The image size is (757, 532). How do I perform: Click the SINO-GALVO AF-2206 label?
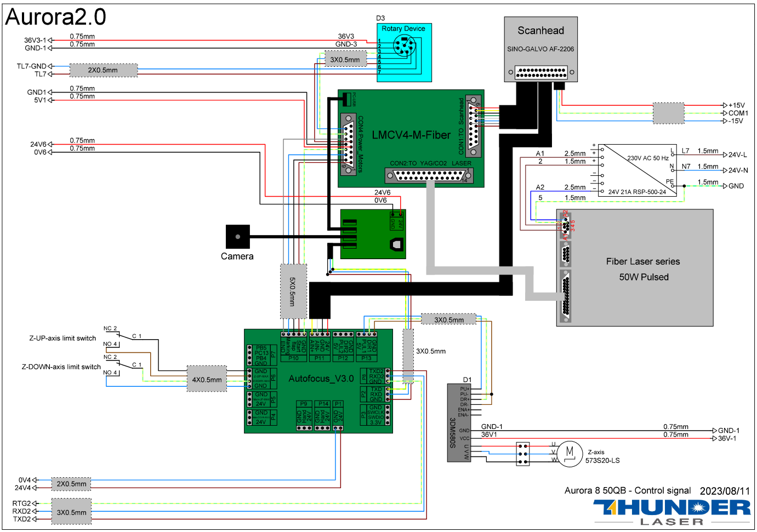point(540,49)
